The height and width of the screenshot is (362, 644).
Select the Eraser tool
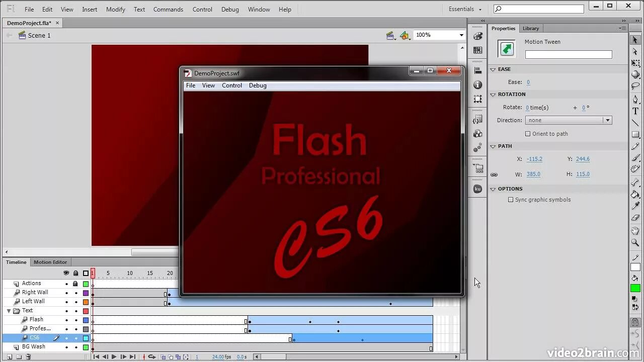(635, 218)
